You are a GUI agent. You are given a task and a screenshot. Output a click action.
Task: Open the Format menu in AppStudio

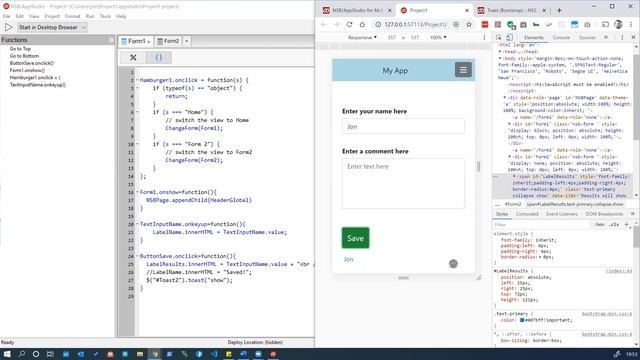click(72, 16)
